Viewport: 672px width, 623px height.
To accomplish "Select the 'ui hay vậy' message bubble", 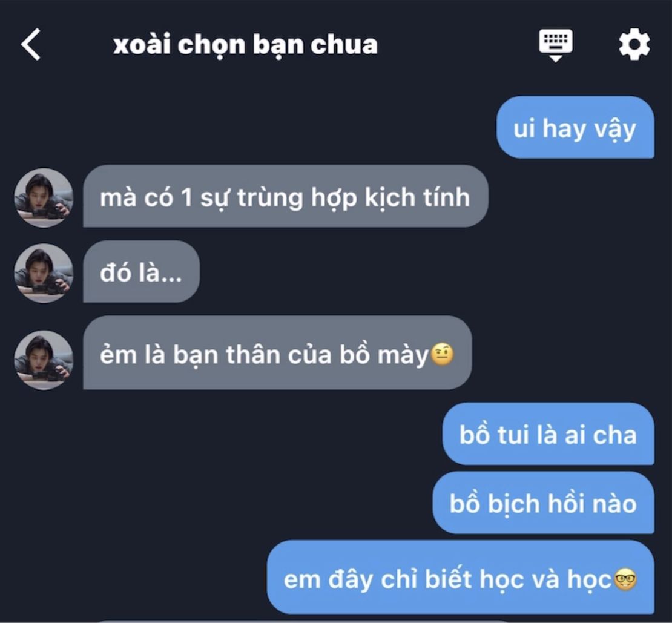I will point(575,127).
